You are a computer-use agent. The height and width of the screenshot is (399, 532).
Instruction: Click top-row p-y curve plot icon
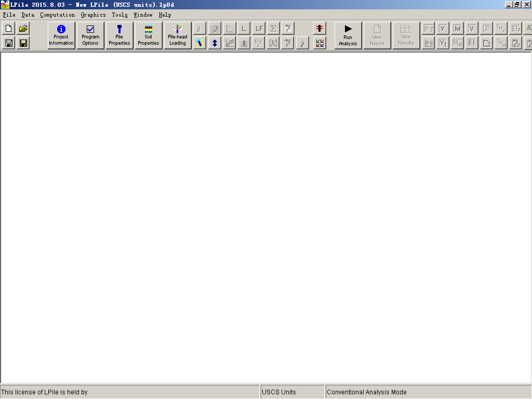pyautogui.click(x=429, y=29)
